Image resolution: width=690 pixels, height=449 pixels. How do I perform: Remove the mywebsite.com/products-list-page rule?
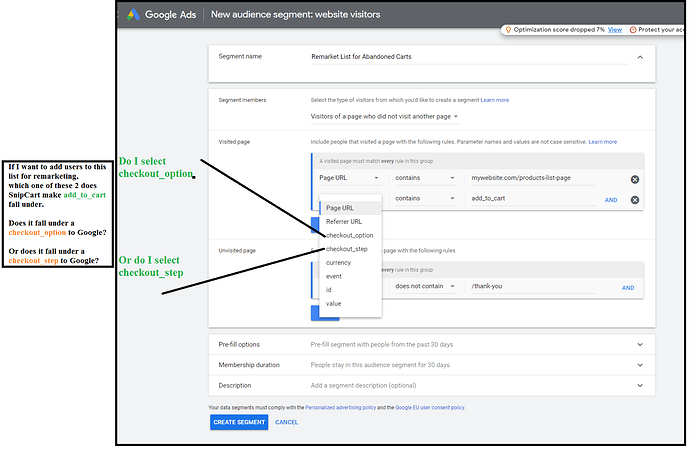[x=635, y=180]
